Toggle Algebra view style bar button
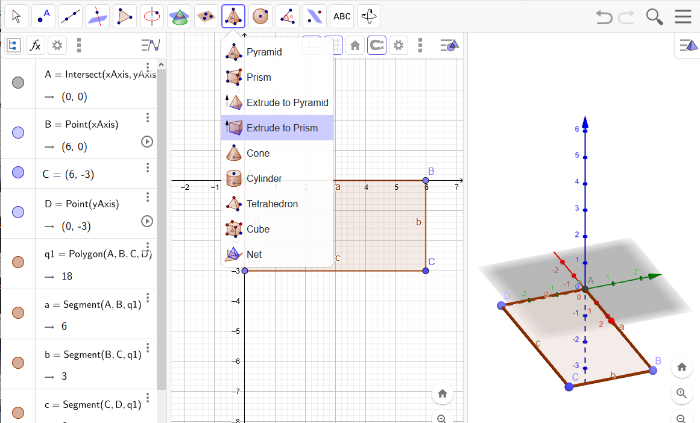 point(151,45)
